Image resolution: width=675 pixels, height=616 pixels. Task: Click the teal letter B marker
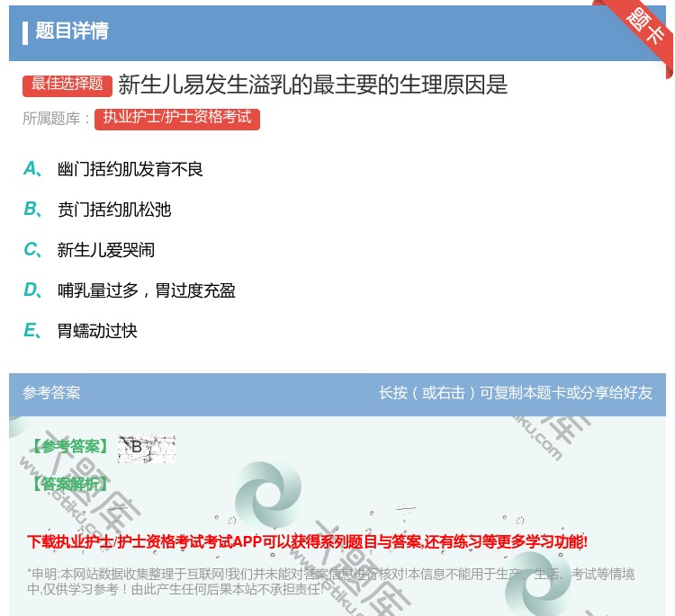point(32,209)
